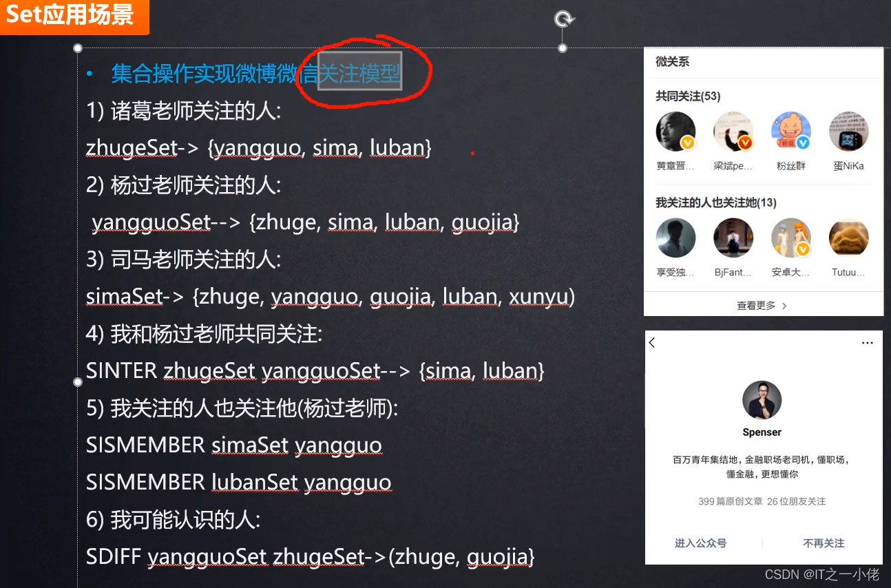
Task: Click the highlighted 关注模型 text selection
Action: pyautogui.click(x=359, y=72)
